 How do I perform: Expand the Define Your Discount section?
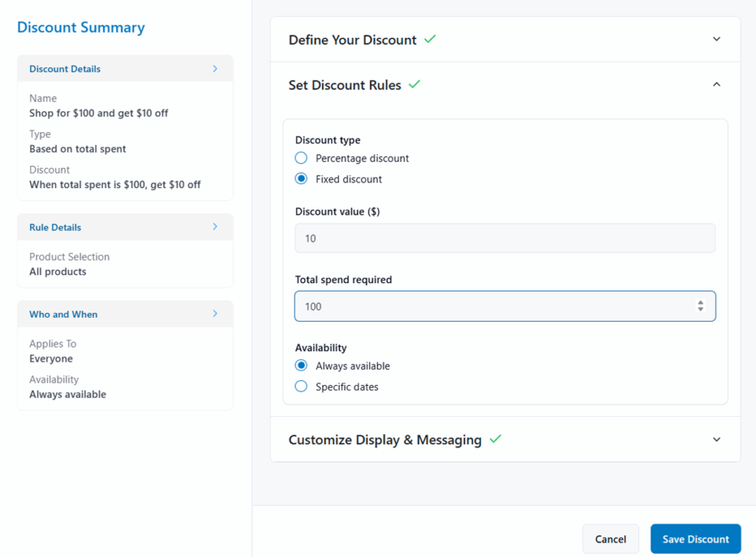[x=715, y=39]
